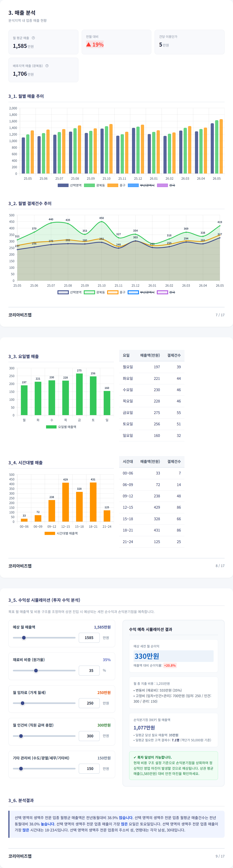233x868 pixels.
Task: Click the 21~24 row in hourly table
Action: click(152, 542)
